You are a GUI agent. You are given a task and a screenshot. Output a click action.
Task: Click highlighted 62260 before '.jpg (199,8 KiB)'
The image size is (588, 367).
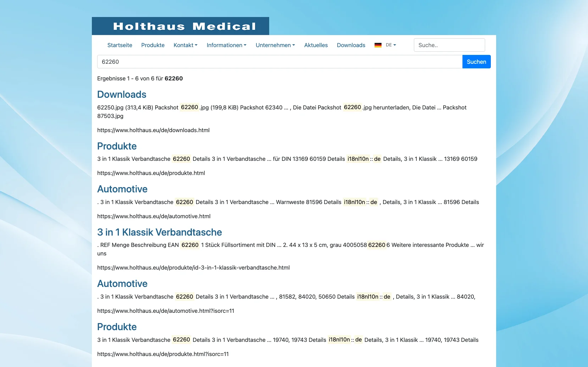coord(190,107)
